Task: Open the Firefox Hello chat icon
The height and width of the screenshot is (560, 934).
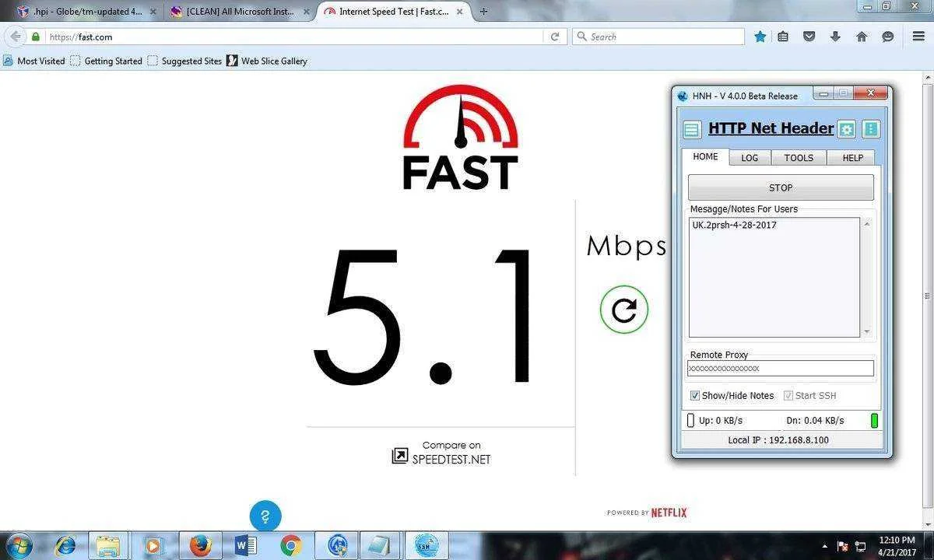Action: click(888, 37)
